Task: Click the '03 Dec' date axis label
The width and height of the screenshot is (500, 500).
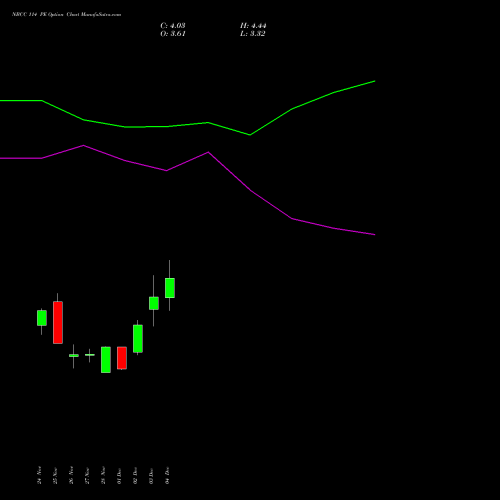Action: coord(151,475)
